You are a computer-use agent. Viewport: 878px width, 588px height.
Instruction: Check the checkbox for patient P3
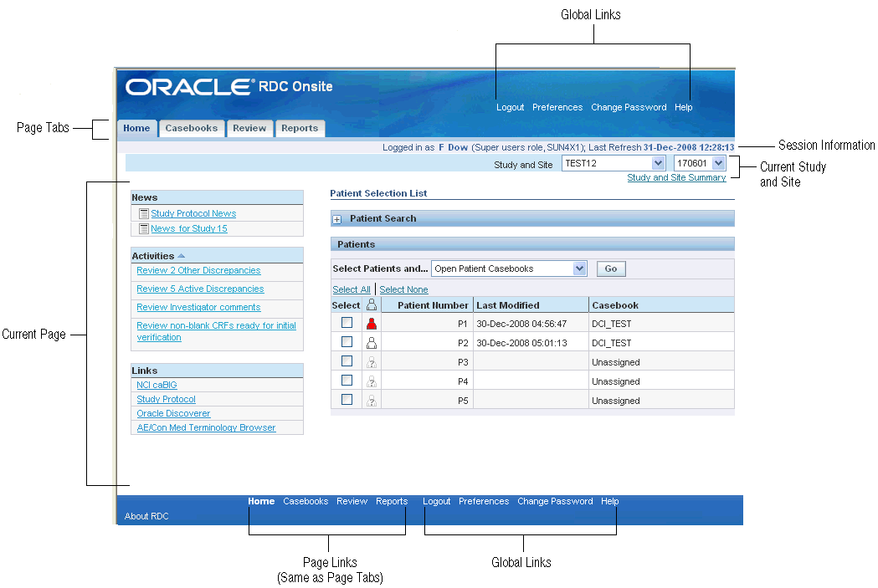347,360
